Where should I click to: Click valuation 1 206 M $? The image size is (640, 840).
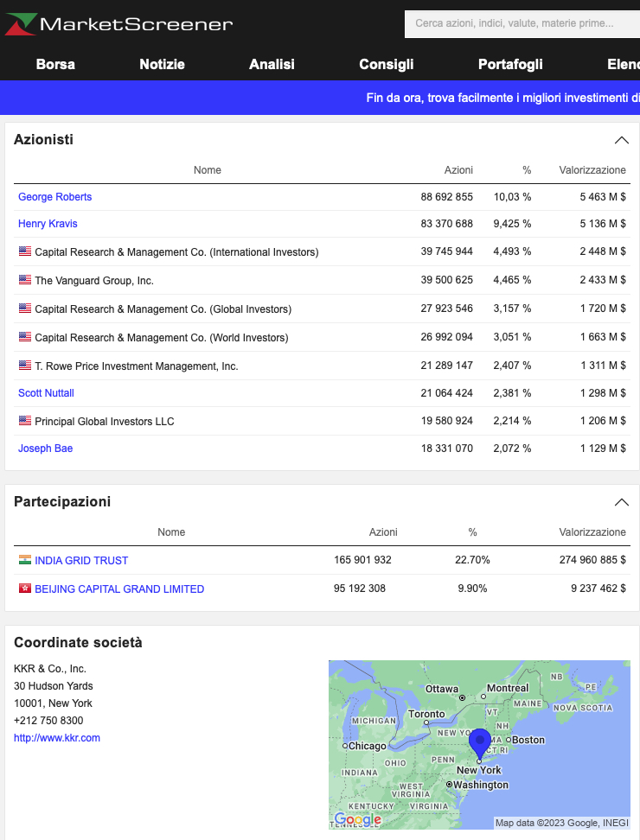click(603, 421)
